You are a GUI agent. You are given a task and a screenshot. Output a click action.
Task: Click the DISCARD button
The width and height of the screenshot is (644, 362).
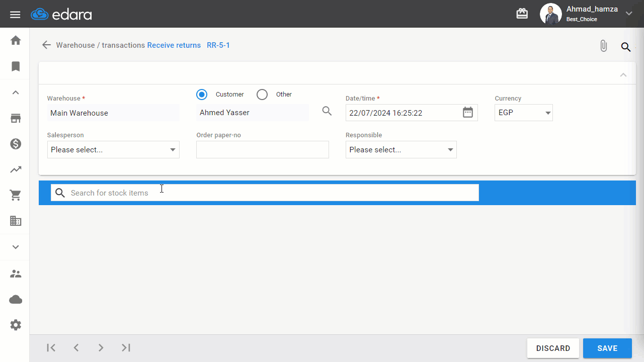[x=553, y=348]
